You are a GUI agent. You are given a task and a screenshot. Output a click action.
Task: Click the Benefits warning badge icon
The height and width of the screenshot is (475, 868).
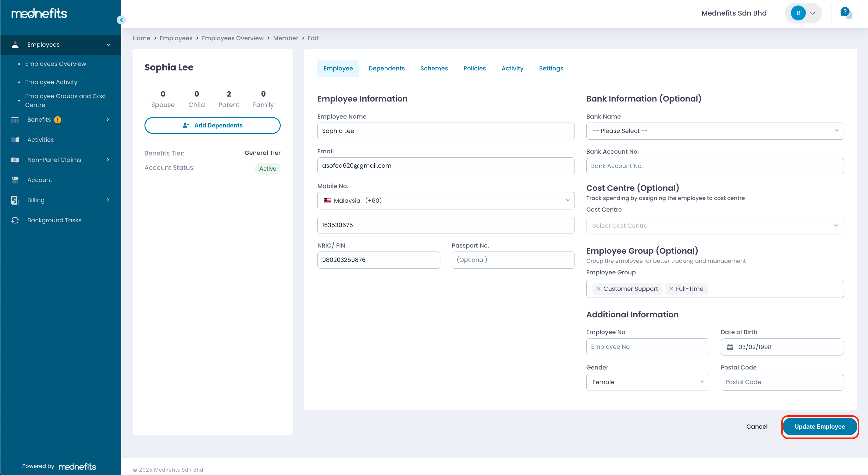click(x=58, y=120)
